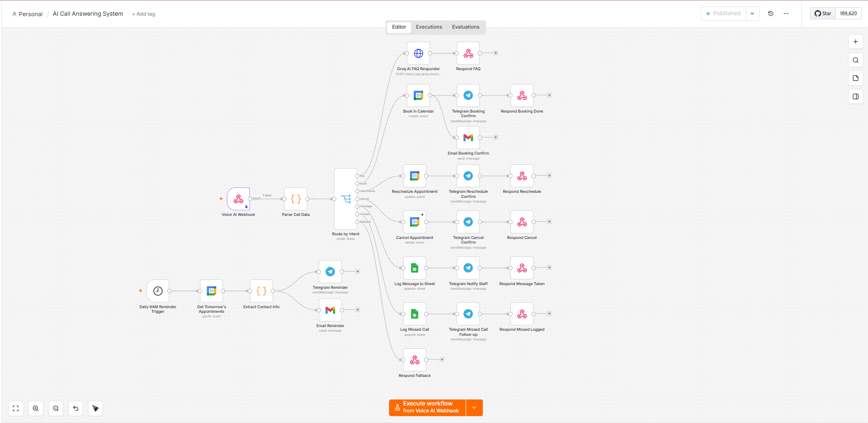The image size is (868, 423).
Task: Click the Add tag link
Action: [143, 14]
